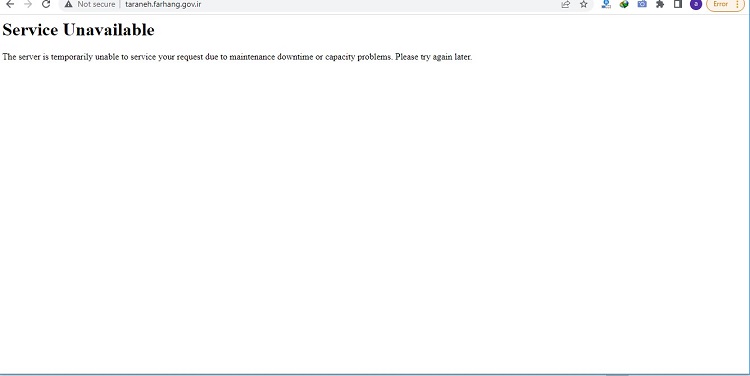View the Not secure site information

point(89,4)
